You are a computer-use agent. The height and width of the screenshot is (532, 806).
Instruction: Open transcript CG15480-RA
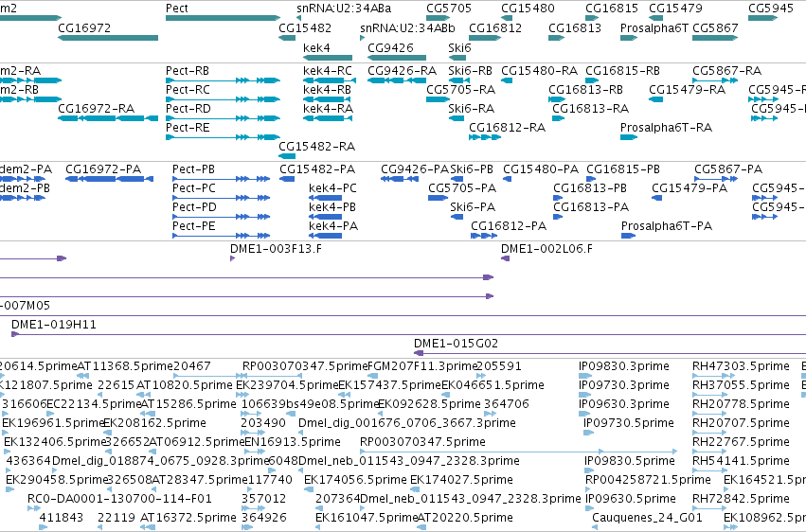pyautogui.click(x=507, y=80)
